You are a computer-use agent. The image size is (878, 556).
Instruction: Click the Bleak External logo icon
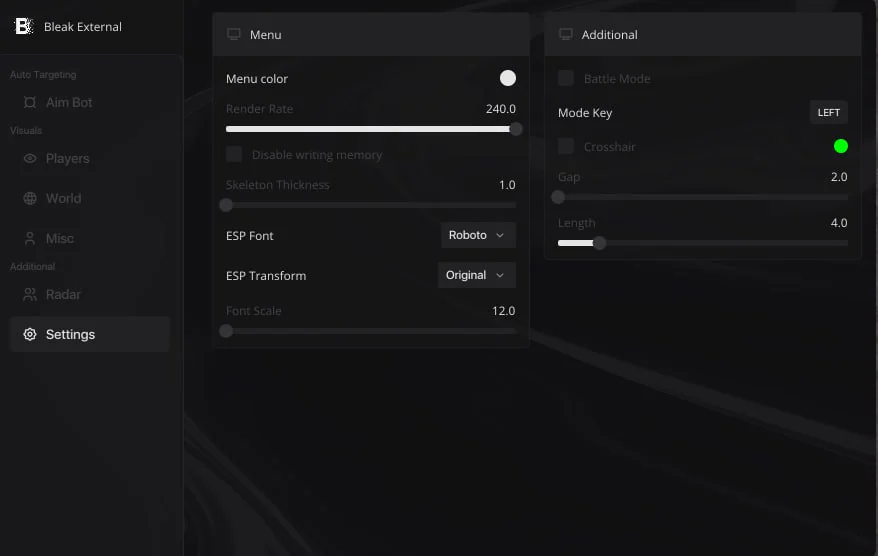(24, 26)
